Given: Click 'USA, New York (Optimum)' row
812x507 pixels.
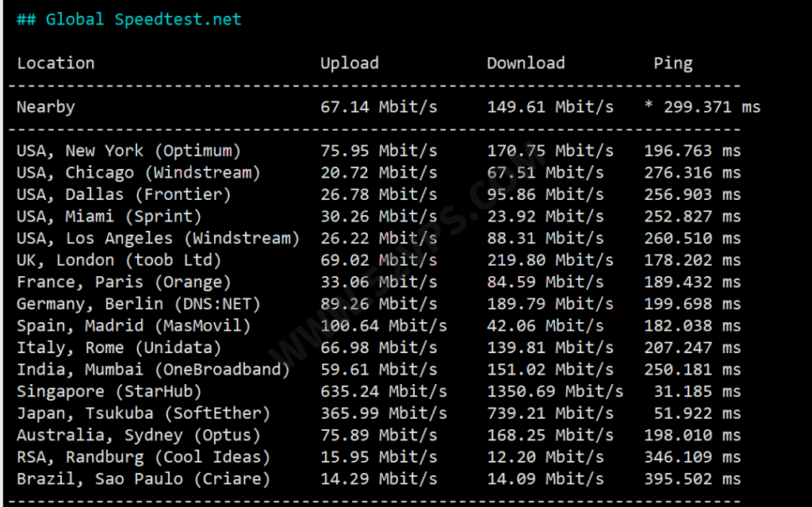Looking at the screenshot, I should pos(129,151).
